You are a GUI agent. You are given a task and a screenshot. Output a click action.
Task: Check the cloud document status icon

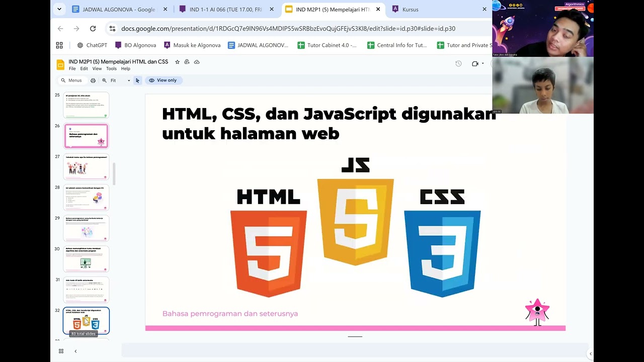coord(197,62)
